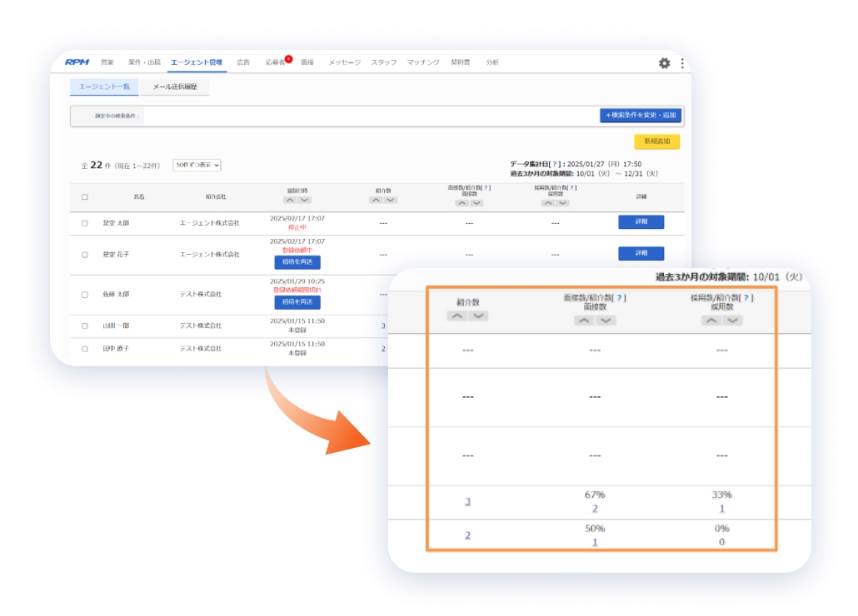Click the red notification badge on 応募者

[288, 58]
